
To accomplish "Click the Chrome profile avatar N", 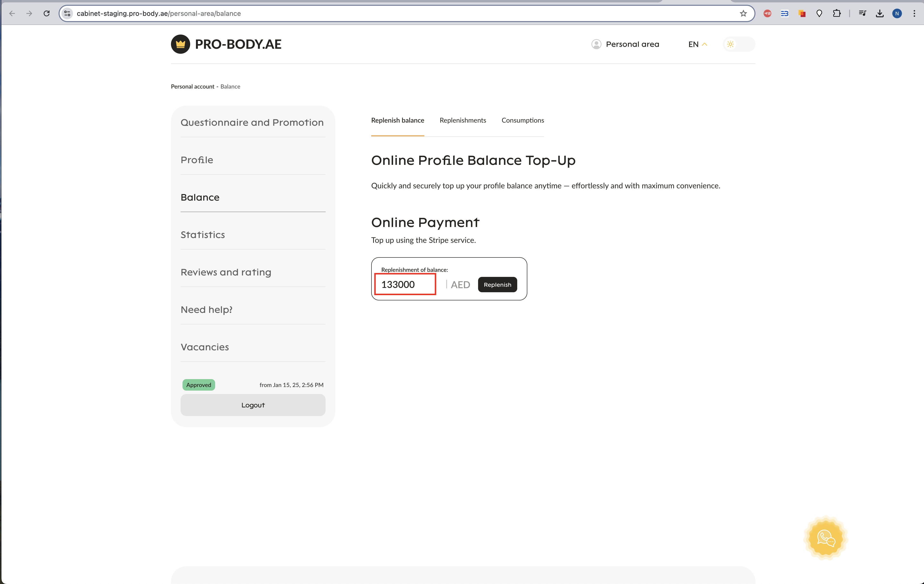I will click(897, 13).
